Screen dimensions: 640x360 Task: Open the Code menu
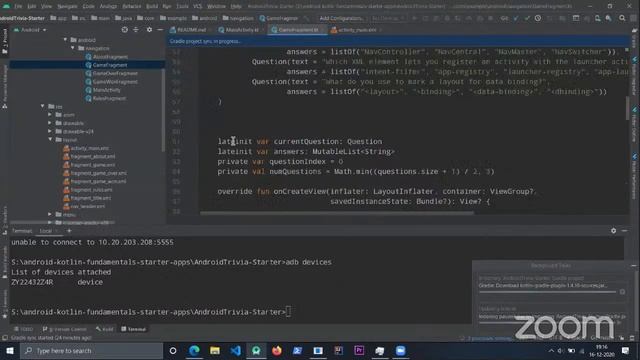[x=88, y=7]
